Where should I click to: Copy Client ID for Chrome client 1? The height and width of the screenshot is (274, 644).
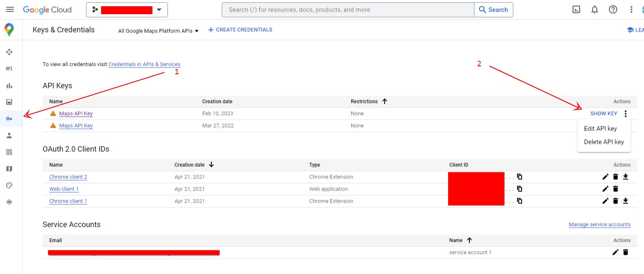[x=520, y=201]
